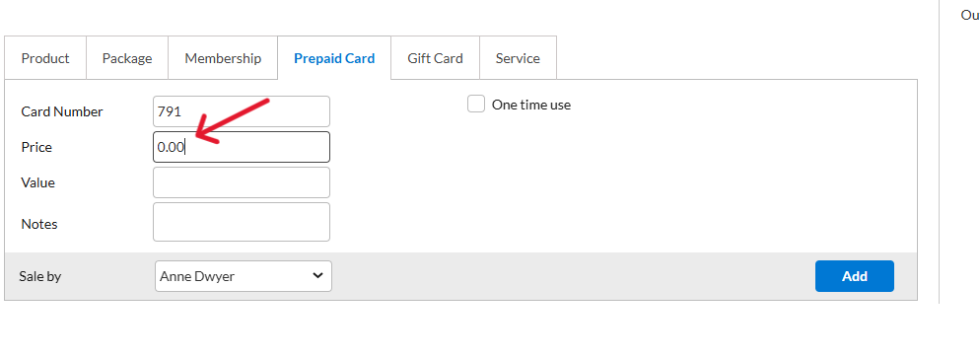Click the 'Value' field label
This screenshot has width=980, height=358.
pos(38,183)
